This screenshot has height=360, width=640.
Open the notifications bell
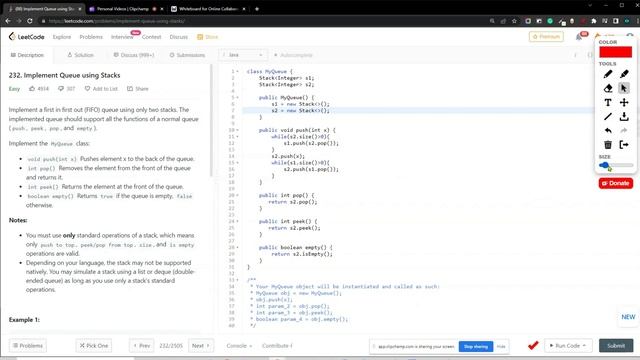click(x=579, y=37)
